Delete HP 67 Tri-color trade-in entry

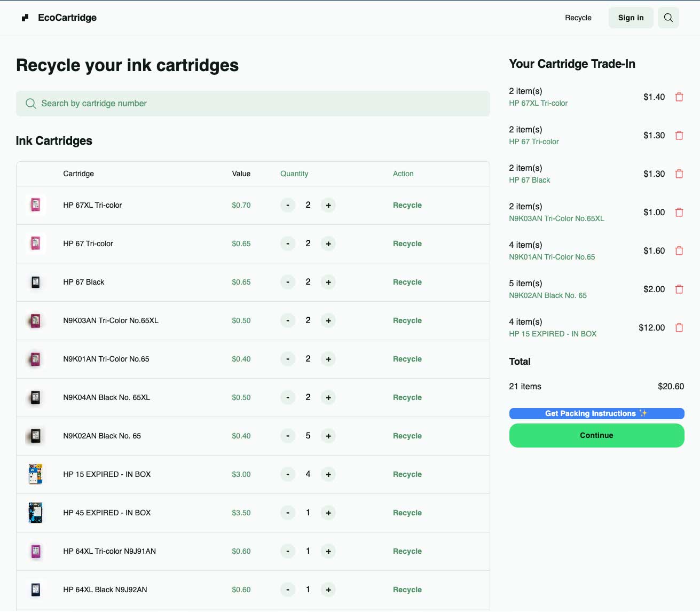click(679, 136)
